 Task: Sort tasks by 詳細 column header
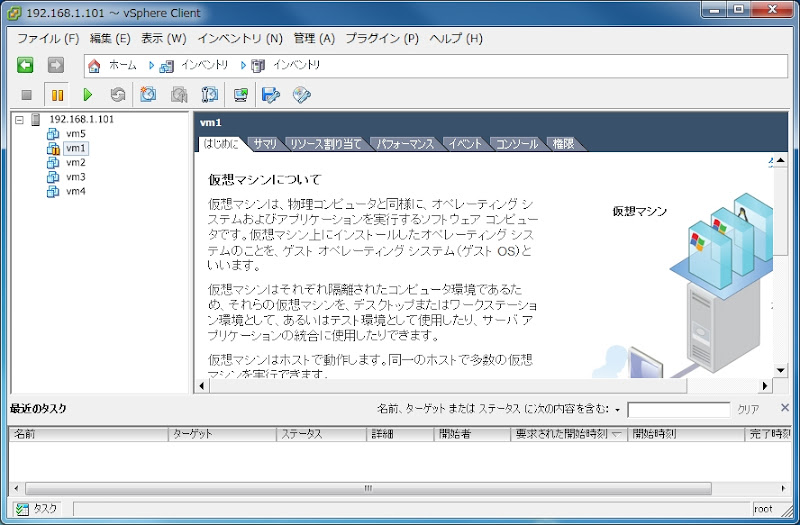[400, 434]
